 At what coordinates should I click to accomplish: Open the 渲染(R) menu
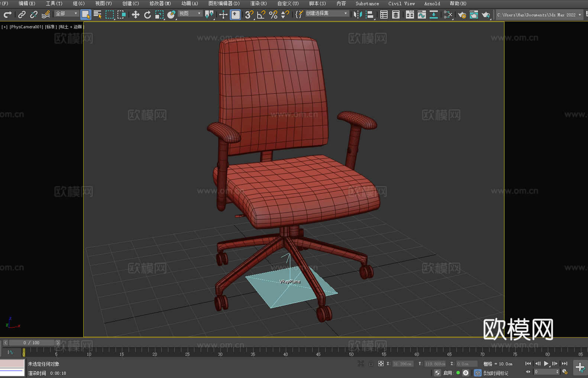[x=258, y=3]
